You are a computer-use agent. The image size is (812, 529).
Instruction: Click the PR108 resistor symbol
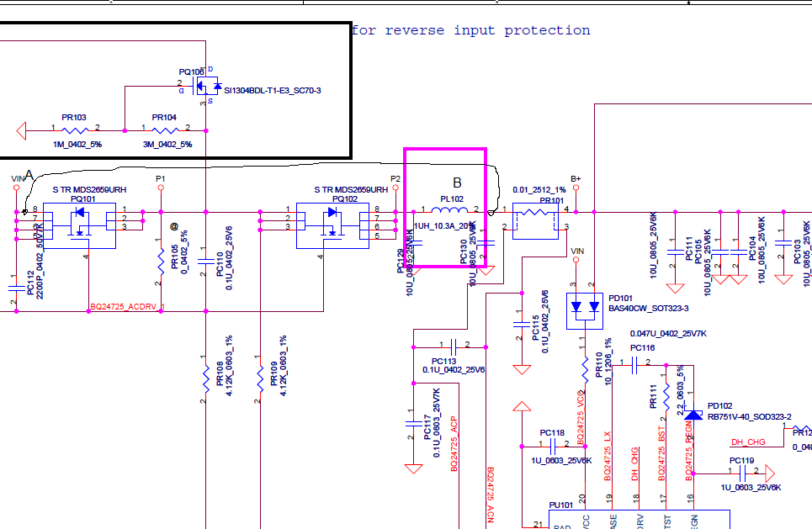pos(206,378)
